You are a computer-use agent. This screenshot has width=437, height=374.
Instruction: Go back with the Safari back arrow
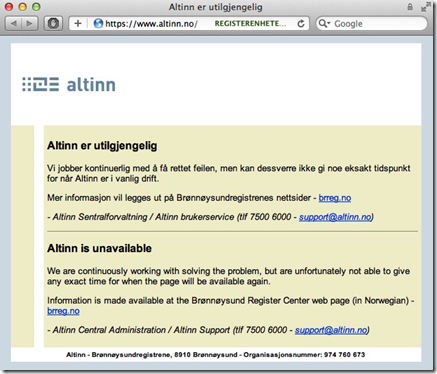click(x=14, y=24)
